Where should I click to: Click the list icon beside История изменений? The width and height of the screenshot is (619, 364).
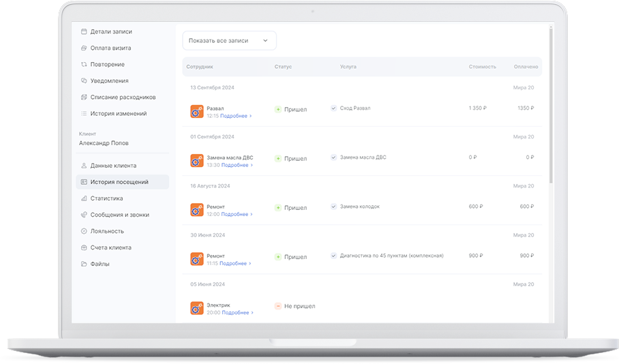(x=84, y=113)
